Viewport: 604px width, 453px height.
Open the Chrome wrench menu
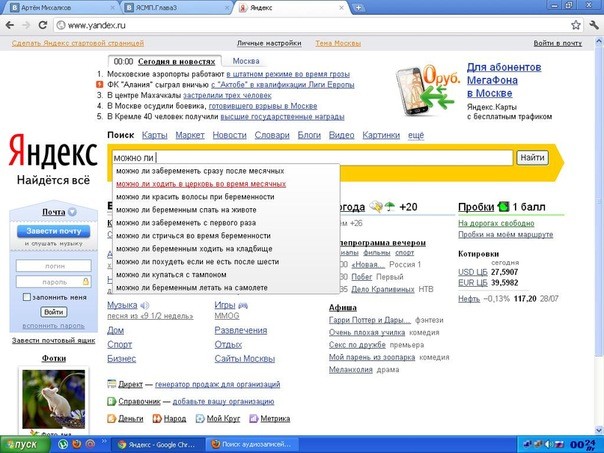[594, 25]
